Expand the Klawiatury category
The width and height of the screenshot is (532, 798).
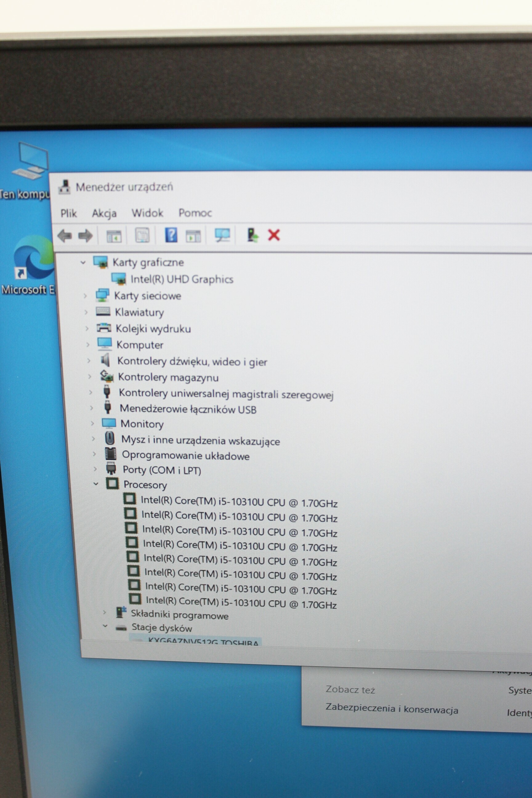tap(86, 312)
